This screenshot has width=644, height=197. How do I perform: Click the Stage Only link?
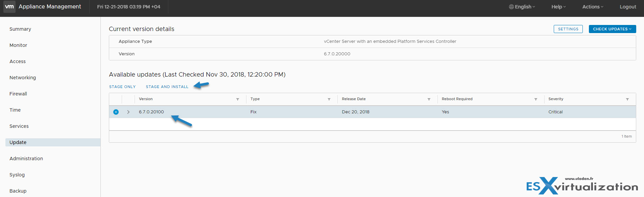122,87
